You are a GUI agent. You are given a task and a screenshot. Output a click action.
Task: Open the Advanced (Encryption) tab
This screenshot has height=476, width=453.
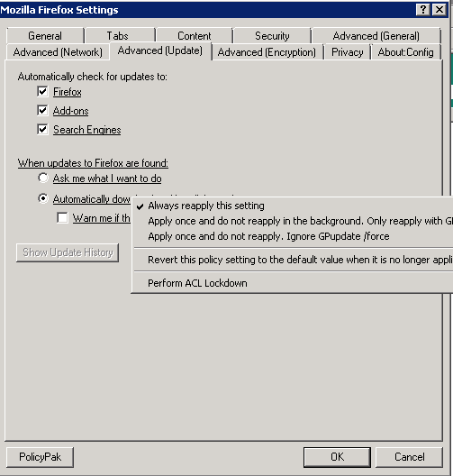[267, 52]
